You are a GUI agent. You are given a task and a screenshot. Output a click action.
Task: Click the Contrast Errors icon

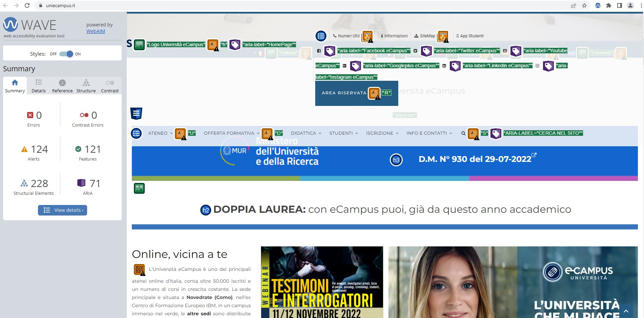tap(84, 115)
